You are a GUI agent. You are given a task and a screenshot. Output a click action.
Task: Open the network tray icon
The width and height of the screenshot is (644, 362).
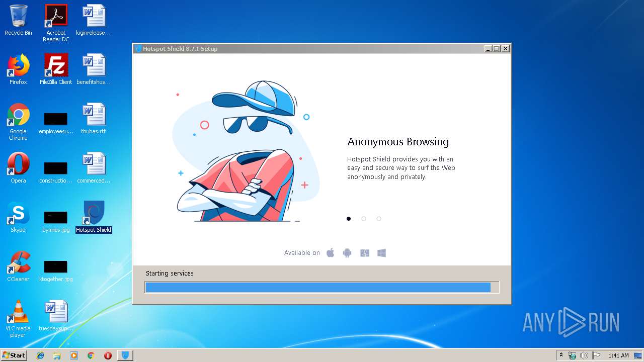tap(572, 355)
